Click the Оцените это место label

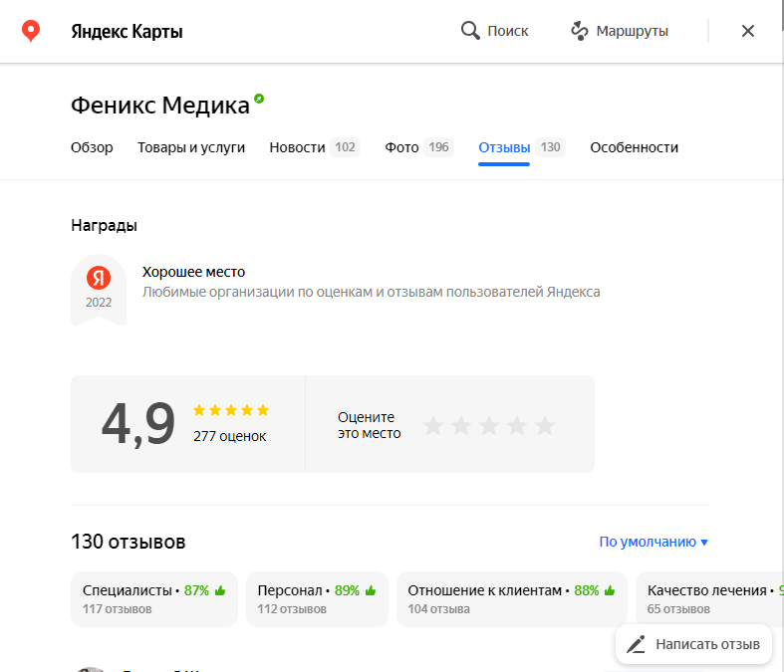[x=369, y=425]
